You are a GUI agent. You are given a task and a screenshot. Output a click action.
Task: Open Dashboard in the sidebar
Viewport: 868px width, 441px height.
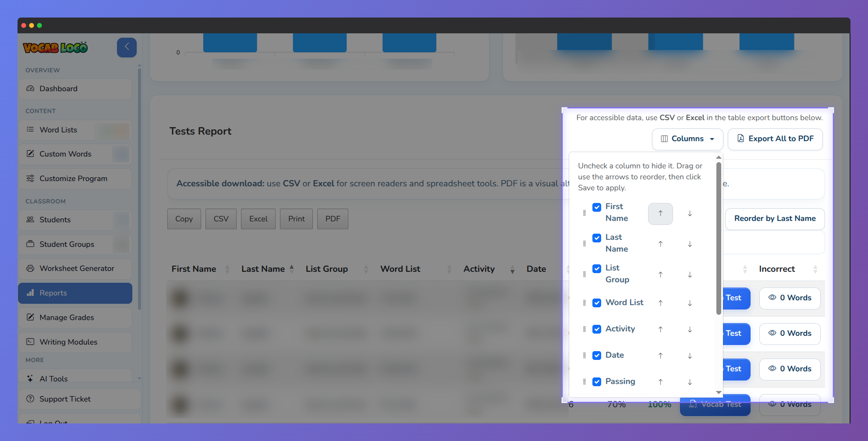click(75, 89)
